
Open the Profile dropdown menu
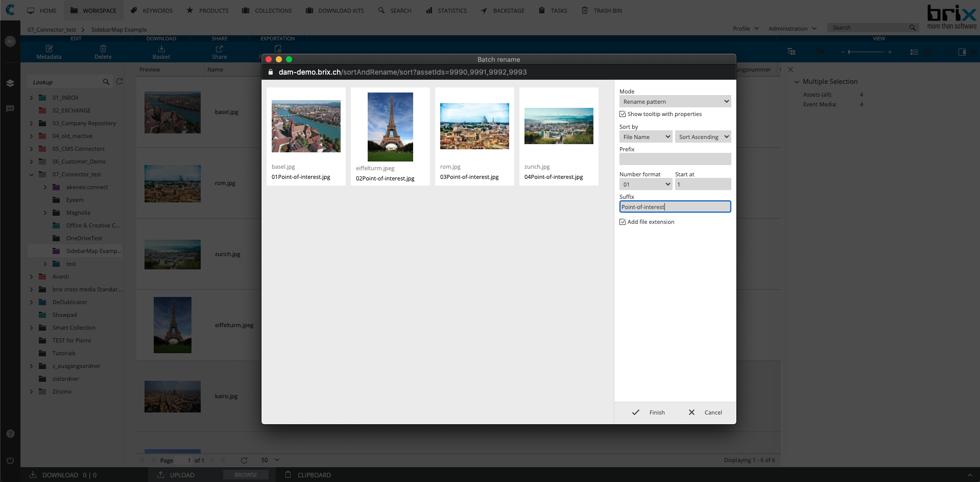pos(746,29)
